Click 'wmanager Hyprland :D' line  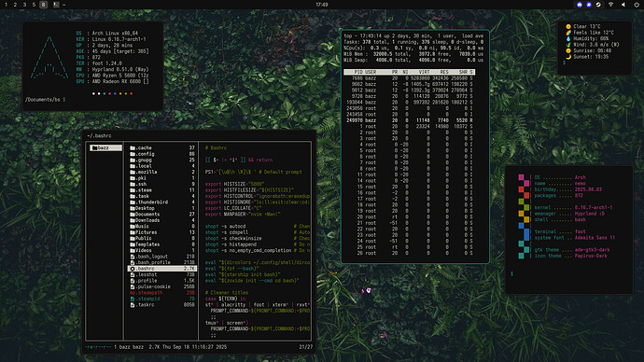click(569, 214)
